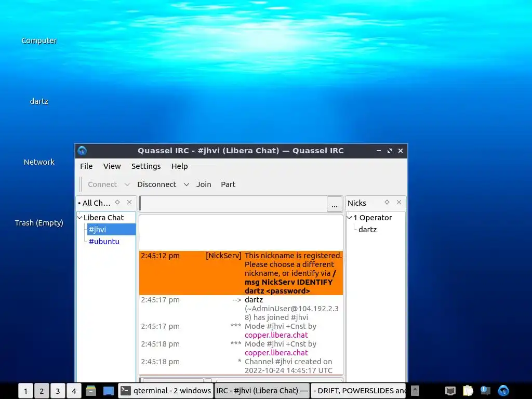Click the show desktop taskbar icon
Viewport: 532px width, 399px height.
109,391
